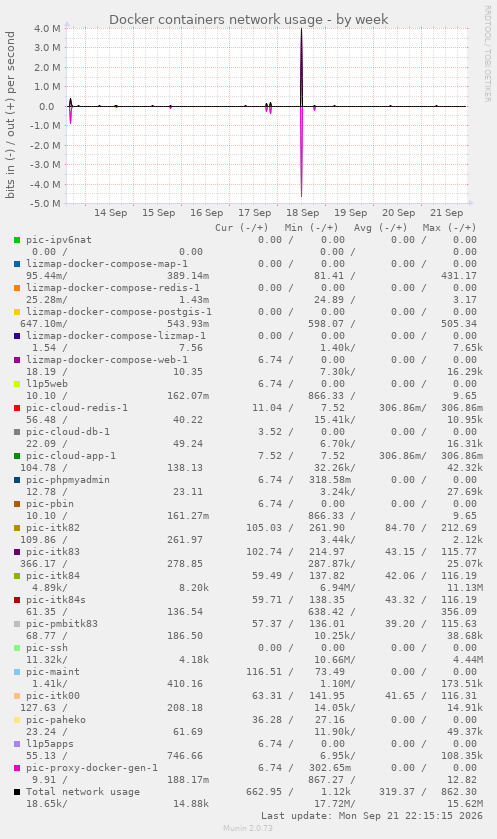The width and height of the screenshot is (497, 839).
Task: Click the 'pic-itk84' legend label
Action: (53, 576)
